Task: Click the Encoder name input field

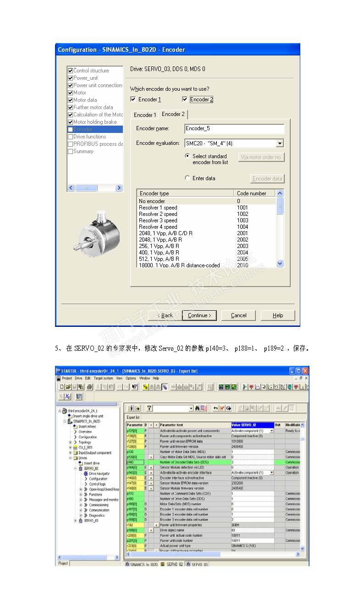Action: 234,129
